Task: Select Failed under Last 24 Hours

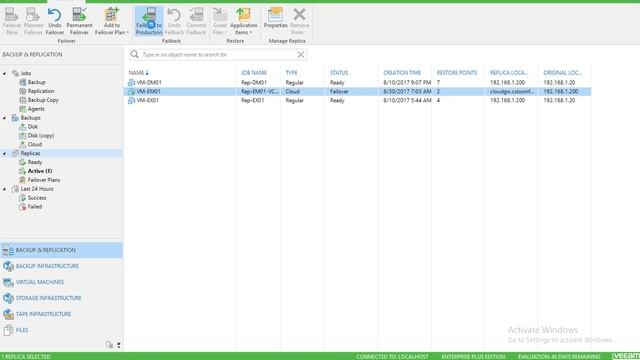Action: tap(35, 207)
